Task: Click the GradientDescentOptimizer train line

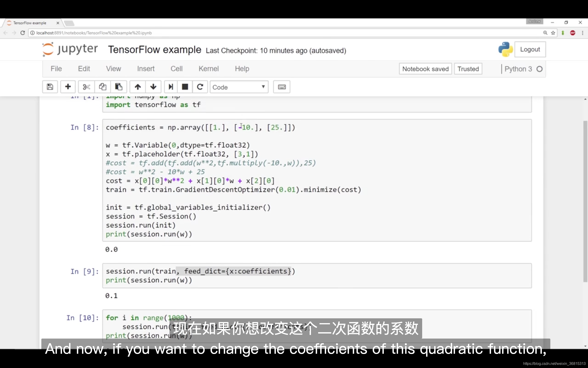Action: [233, 190]
